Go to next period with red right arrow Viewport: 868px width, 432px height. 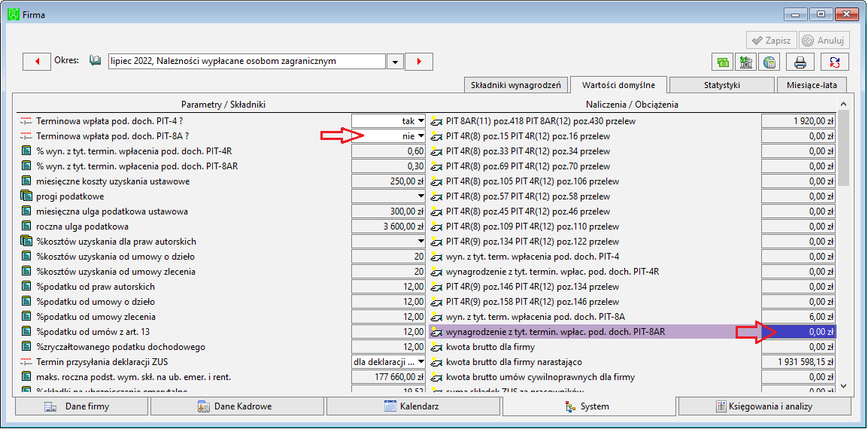coord(418,62)
